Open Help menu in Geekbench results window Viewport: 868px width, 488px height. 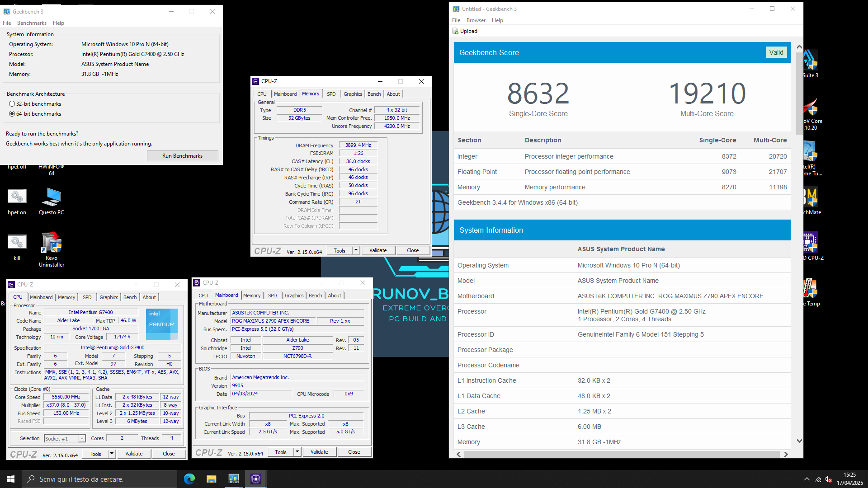[x=497, y=20]
